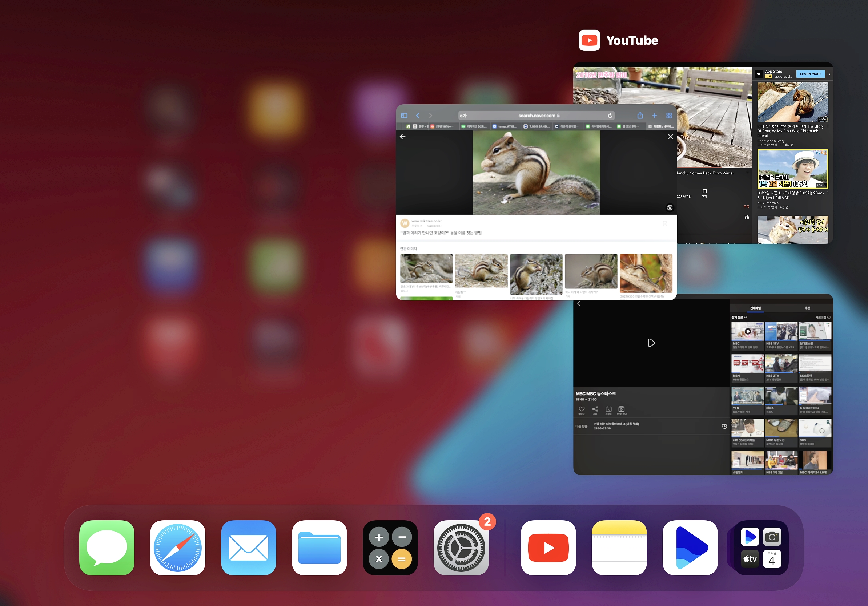This screenshot has height=606, width=868.
Task: Click the 'MBC MBC 뉴스데스크' program title
Action: [595, 394]
